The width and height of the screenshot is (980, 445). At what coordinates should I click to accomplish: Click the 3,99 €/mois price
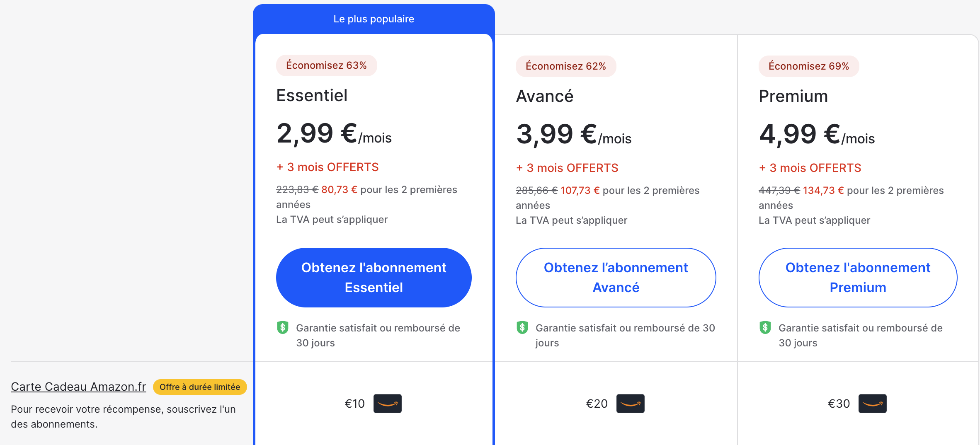[x=574, y=134]
